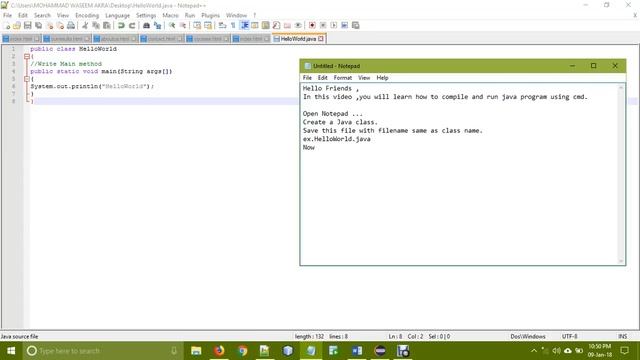Open Find with the binoculars icon
This screenshot has height=360, width=640.
click(x=146, y=25)
